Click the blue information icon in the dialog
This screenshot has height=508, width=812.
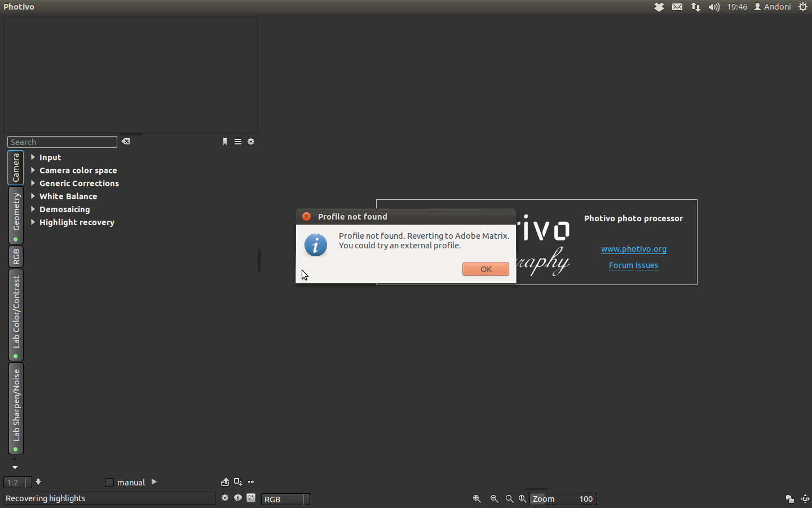point(316,246)
